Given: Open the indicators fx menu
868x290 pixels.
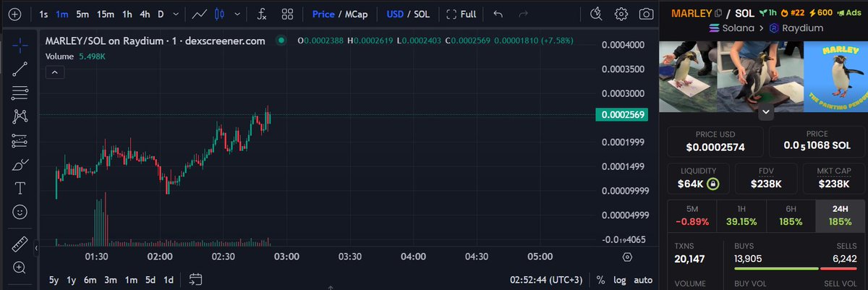Looking at the screenshot, I should [262, 14].
